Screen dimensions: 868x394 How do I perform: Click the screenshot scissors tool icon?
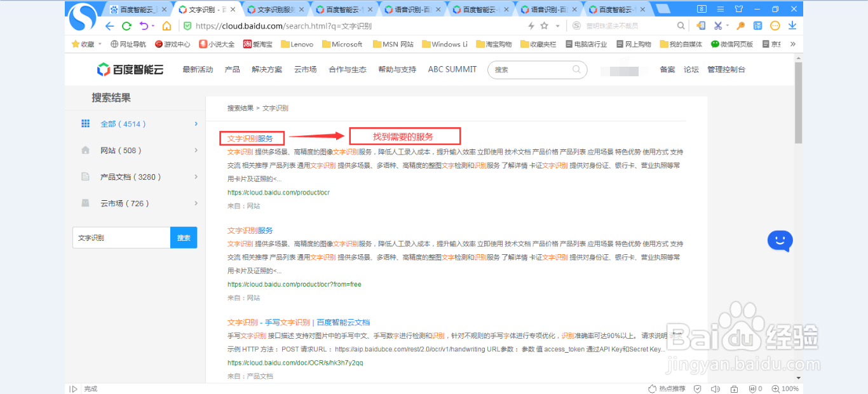pos(717,26)
